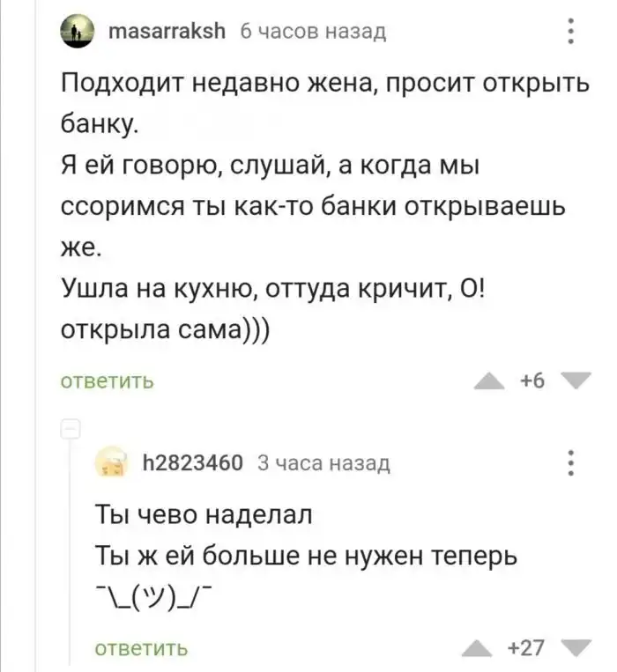617x672 pixels.
Task: Click the h2823460 username
Action: [192, 462]
